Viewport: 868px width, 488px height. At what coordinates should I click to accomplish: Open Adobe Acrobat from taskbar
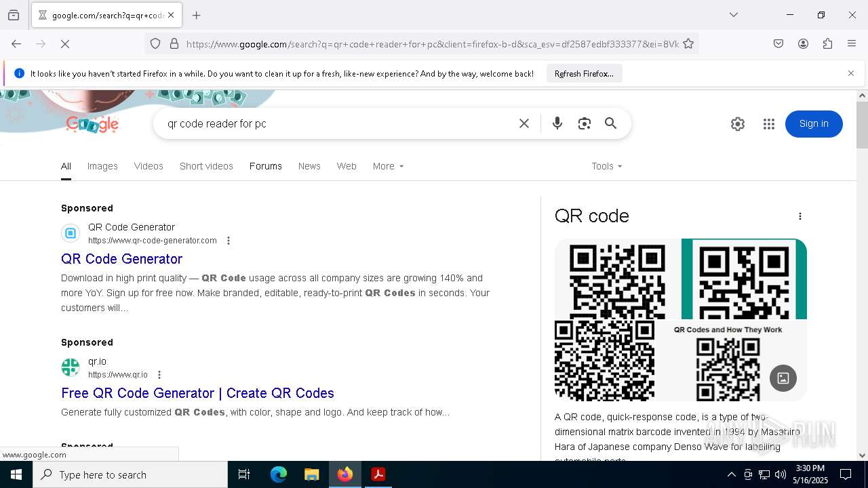[x=378, y=474]
